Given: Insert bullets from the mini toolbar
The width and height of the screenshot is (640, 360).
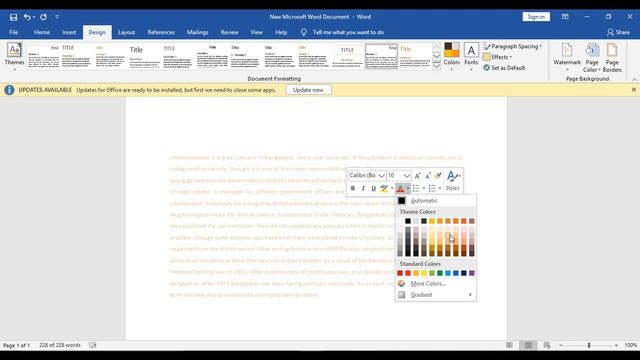Looking at the screenshot, I should click(x=416, y=189).
